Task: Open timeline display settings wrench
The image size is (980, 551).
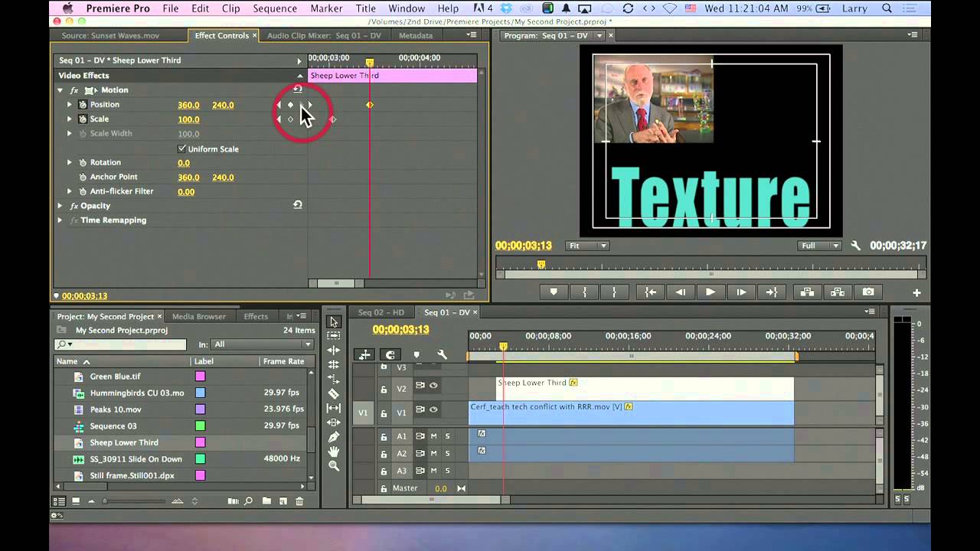Action: click(442, 354)
